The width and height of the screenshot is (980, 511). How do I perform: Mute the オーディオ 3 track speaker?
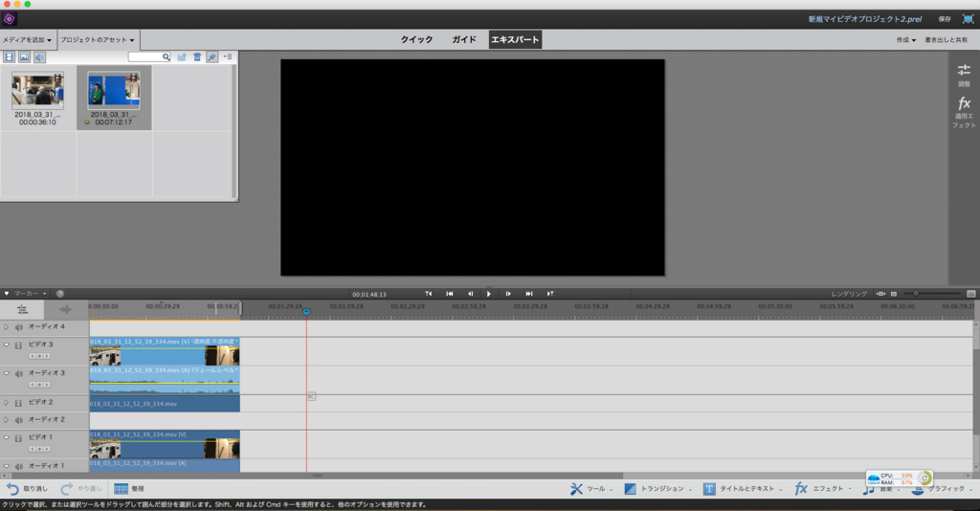point(19,373)
